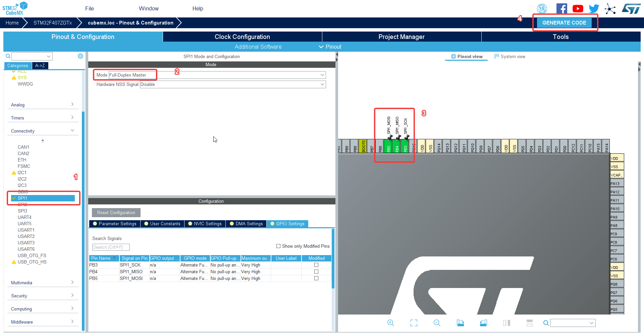Go to Home breadcrumb
644x336 pixels.
(x=12, y=22)
